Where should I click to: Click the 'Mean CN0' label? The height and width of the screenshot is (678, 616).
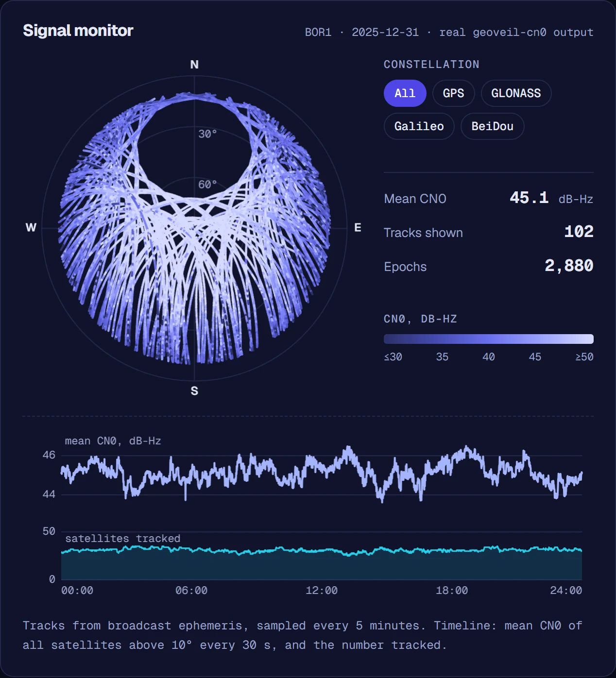415,199
